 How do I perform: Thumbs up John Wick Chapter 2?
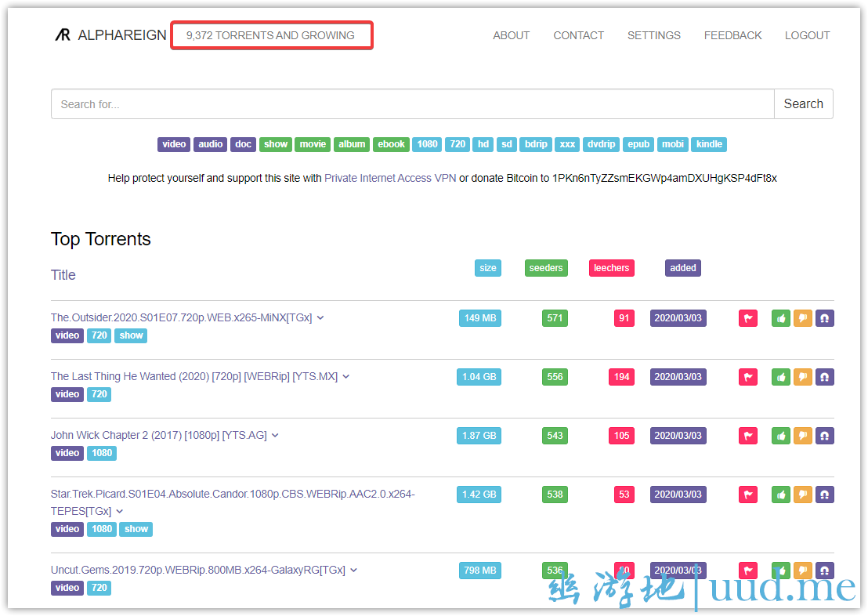(x=780, y=436)
